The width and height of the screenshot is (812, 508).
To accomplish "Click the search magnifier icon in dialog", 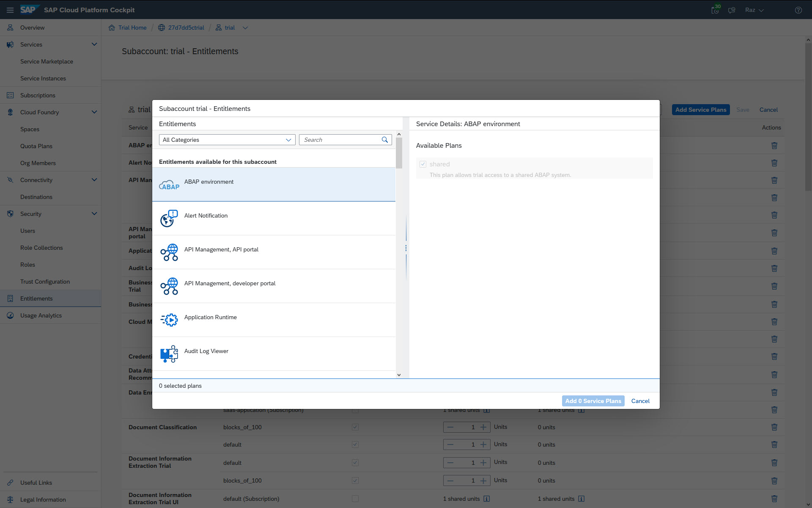I will tap(385, 140).
